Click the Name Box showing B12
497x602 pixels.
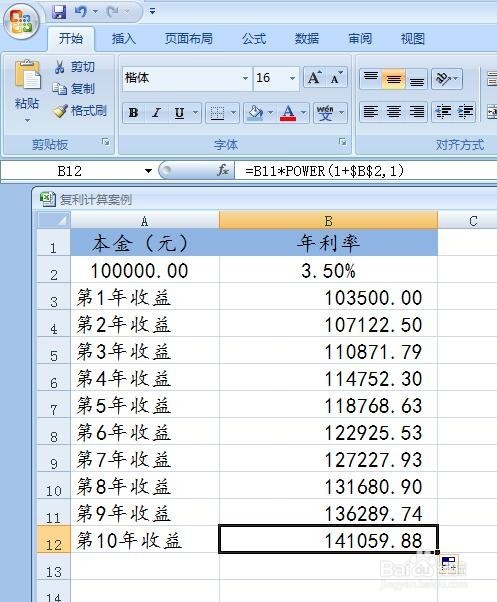pos(71,171)
